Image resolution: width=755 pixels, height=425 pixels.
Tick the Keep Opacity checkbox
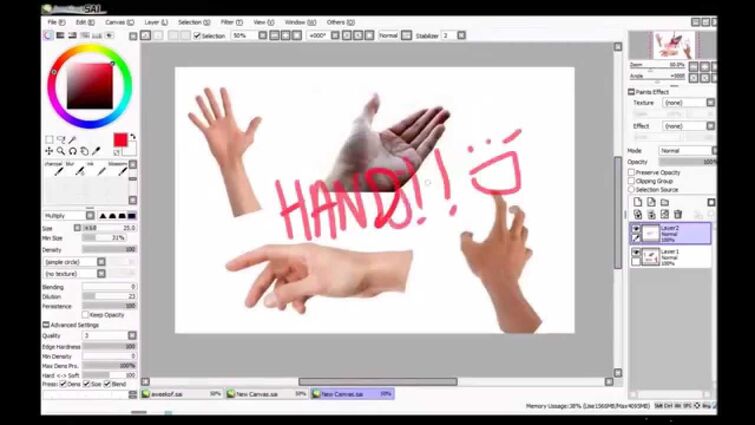[x=85, y=315]
